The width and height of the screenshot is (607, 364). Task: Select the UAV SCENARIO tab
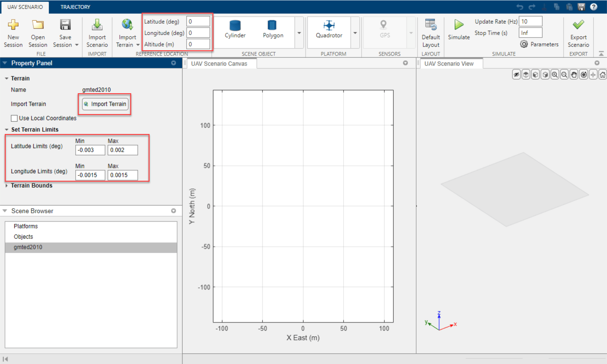[x=25, y=7]
